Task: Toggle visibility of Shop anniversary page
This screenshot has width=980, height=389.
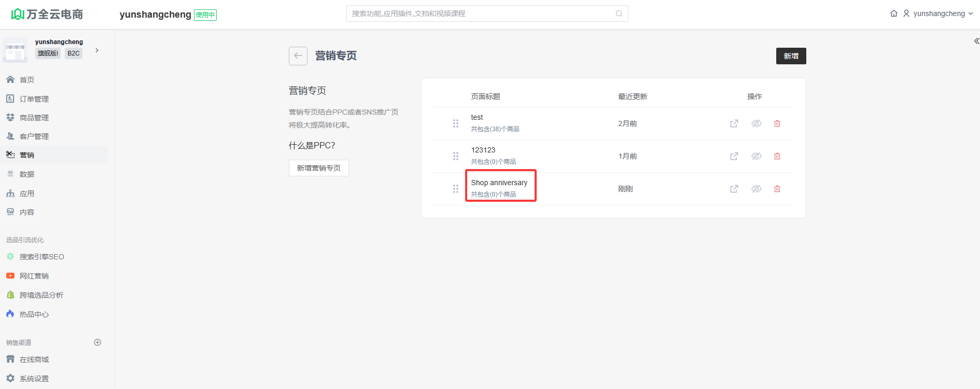Action: (x=756, y=189)
